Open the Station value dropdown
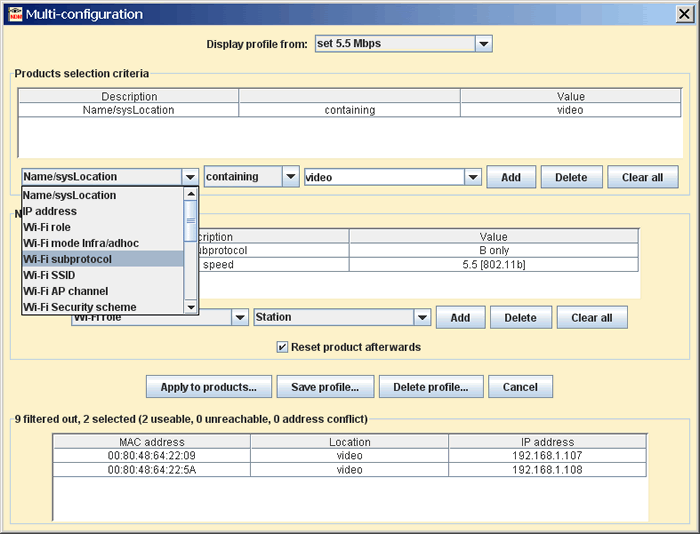The image size is (700, 534). click(x=421, y=317)
